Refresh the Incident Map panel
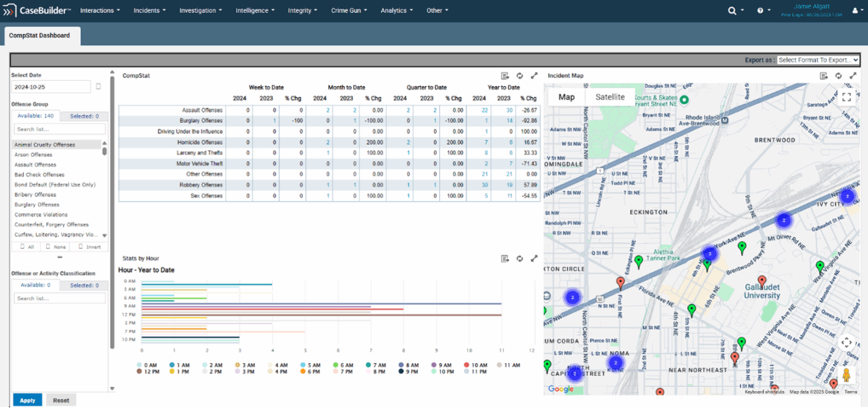868x410 pixels. point(838,76)
